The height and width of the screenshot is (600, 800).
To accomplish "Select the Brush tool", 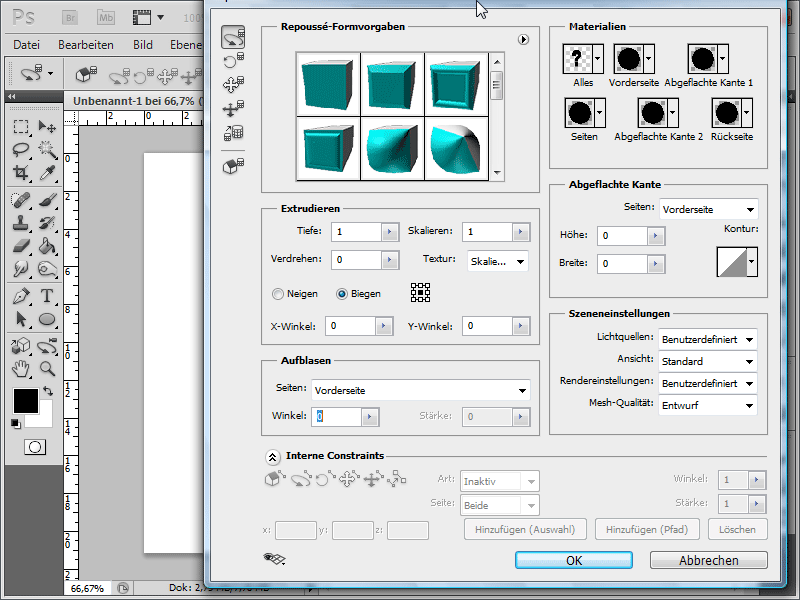I will 47,200.
